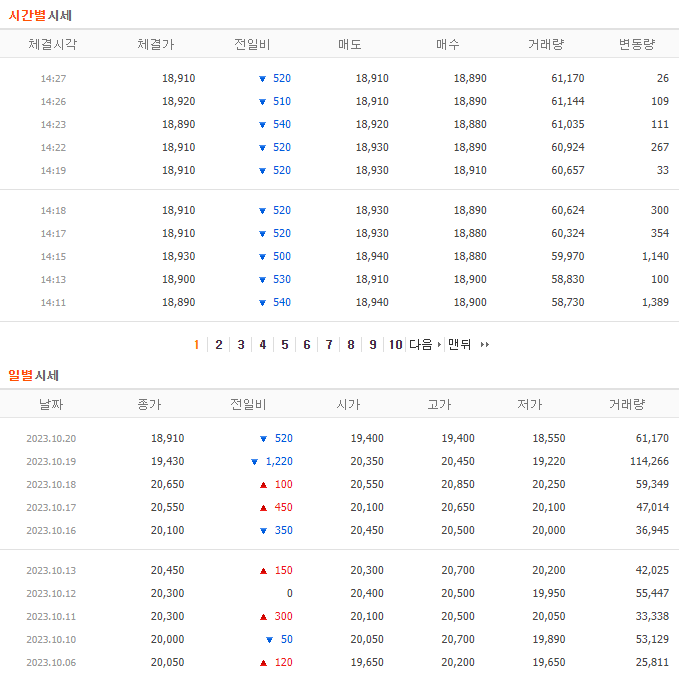Click the 59,970 거래량 value
Viewport: 679px width, 676px height.
(x=568, y=256)
